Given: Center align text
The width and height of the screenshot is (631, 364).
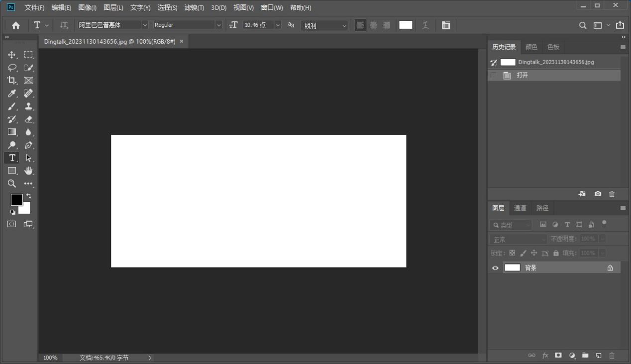Looking at the screenshot, I should click(373, 25).
